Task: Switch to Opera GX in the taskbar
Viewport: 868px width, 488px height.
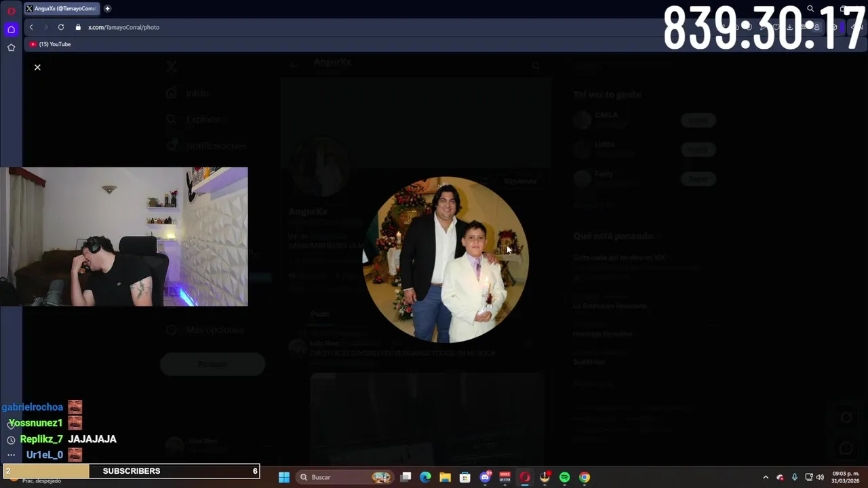Action: coord(524,477)
